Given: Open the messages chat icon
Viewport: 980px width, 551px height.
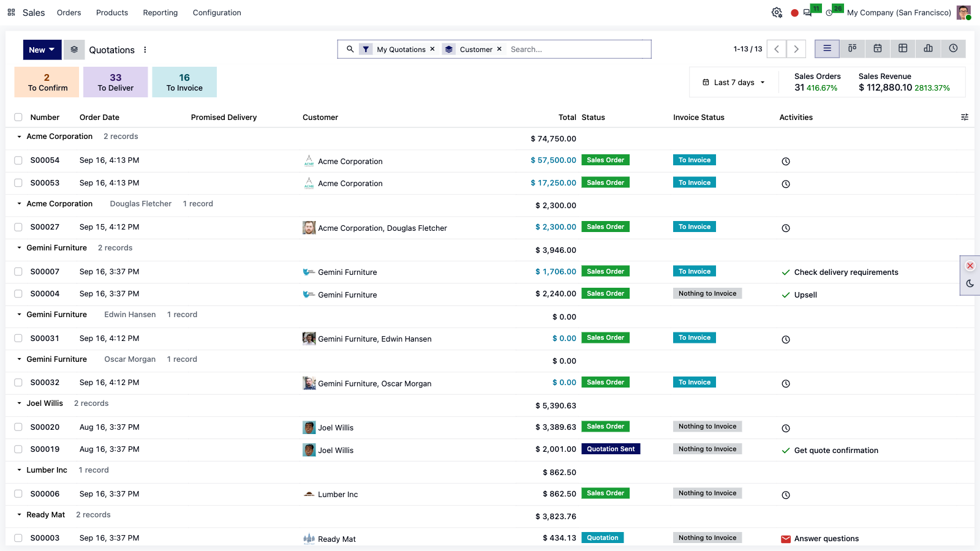Looking at the screenshot, I should (807, 13).
